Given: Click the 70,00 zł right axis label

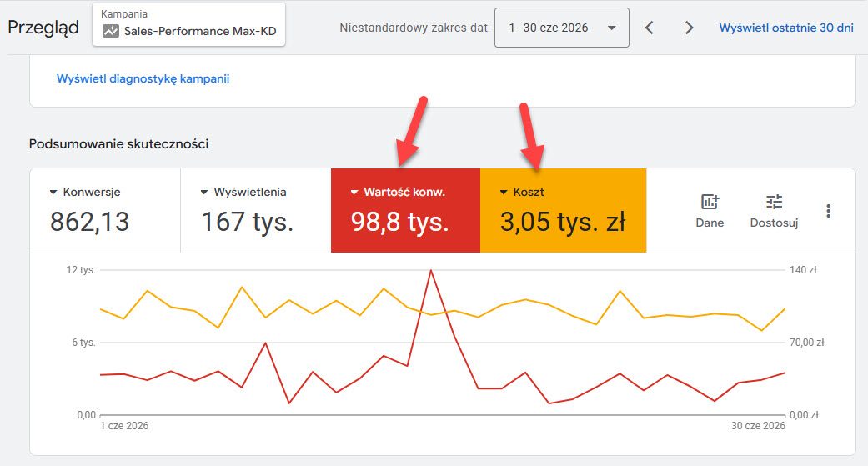Looking at the screenshot, I should (806, 343).
